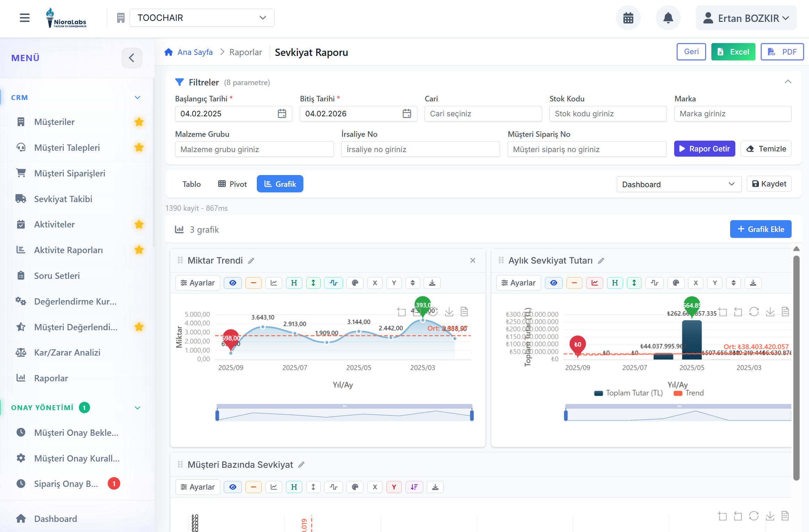
Task: Switch to the Pivot tab
Action: tap(232, 184)
